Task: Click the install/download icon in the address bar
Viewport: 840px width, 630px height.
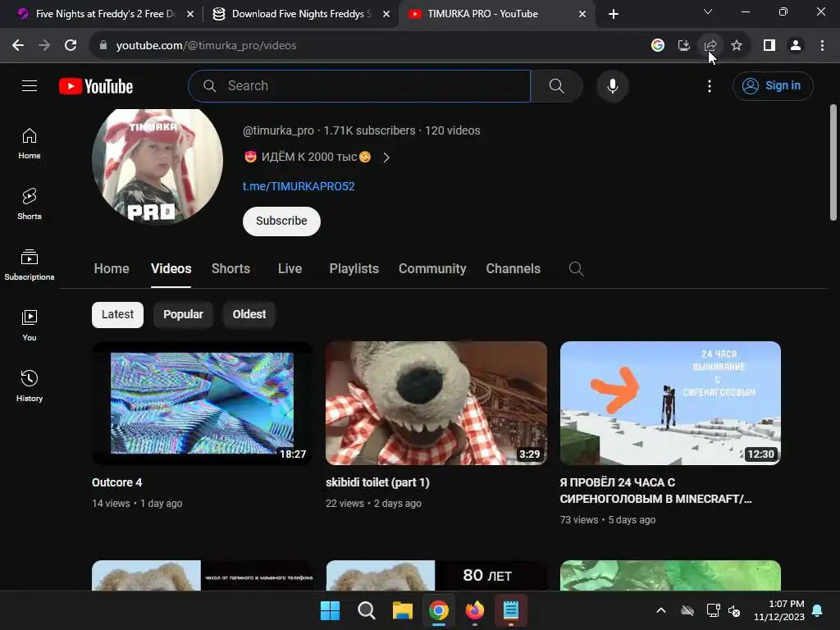Action: tap(683, 46)
